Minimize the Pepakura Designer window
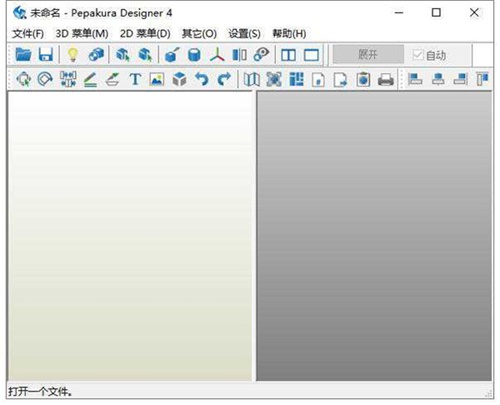 (399, 13)
